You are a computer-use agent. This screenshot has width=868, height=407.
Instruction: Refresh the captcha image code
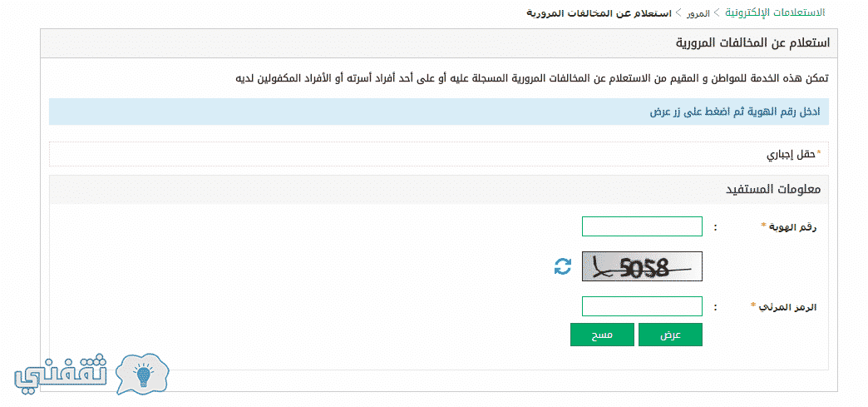point(563,266)
